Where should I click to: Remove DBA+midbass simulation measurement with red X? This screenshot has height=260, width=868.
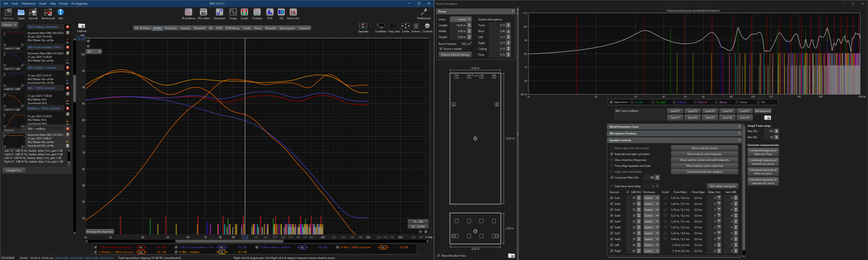click(x=68, y=27)
